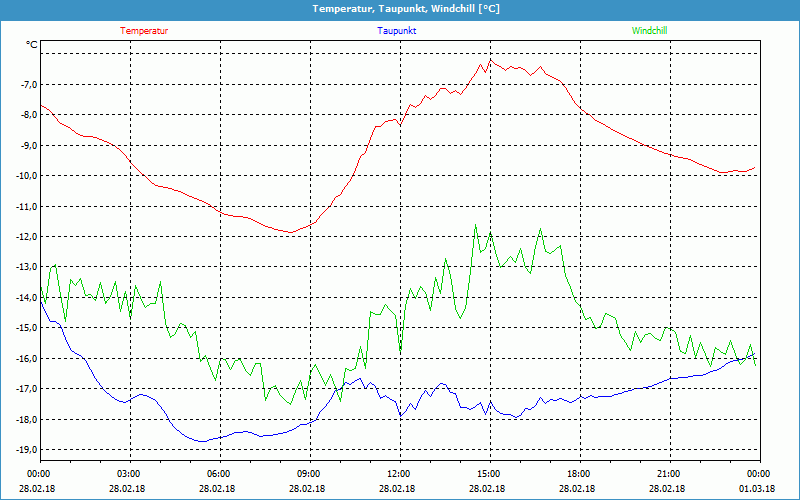Click the °C unit label on the axis

[32, 45]
